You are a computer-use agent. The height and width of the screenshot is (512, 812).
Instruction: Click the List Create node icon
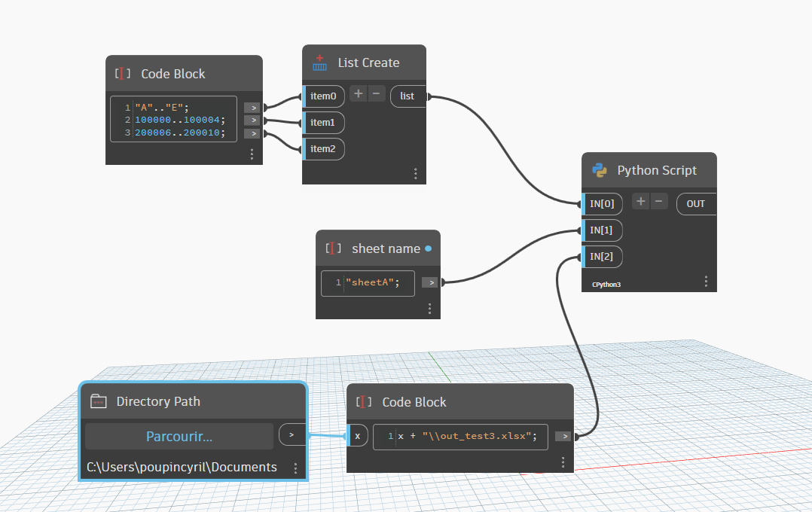[x=320, y=62]
